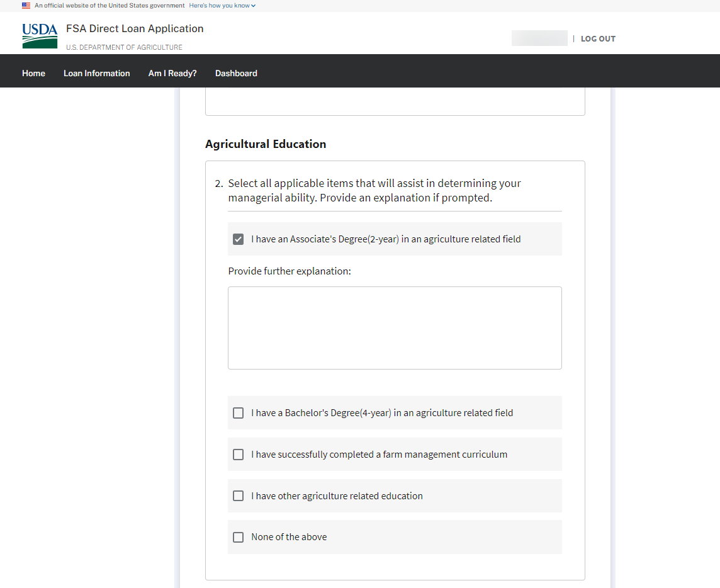
Task: Check the Bachelor's Degree (4-year) checkbox
Action: coord(238,413)
